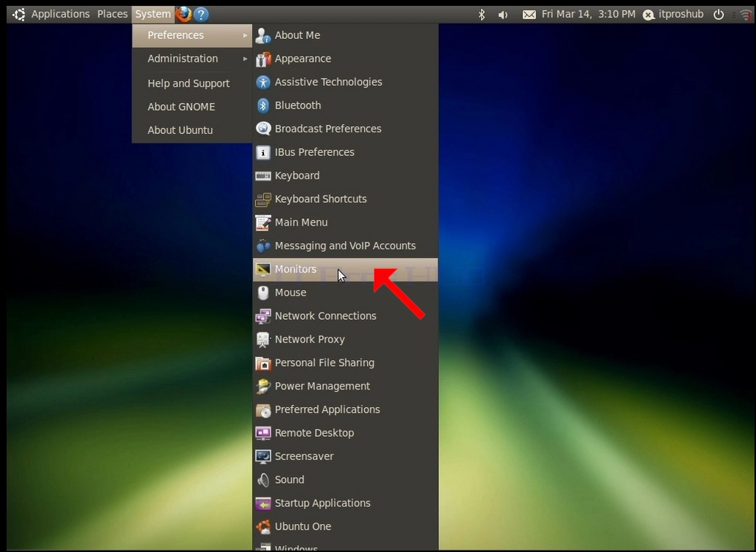The width and height of the screenshot is (756, 552).
Task: Open the volume speaker indicator
Action: [503, 15]
